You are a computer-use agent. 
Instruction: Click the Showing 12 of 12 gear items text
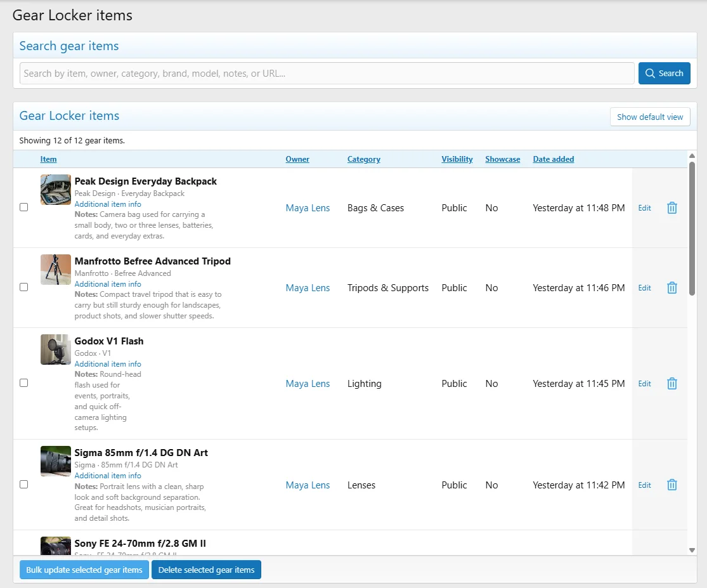72,140
